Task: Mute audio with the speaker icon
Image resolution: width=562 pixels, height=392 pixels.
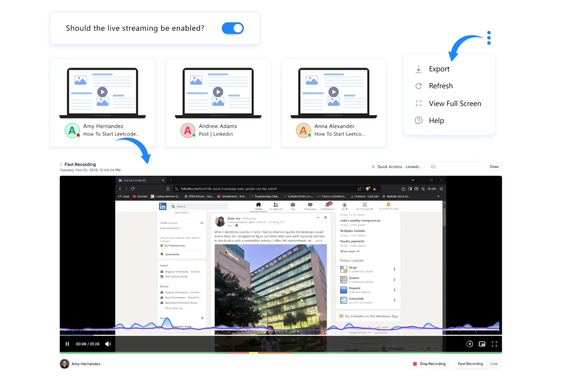Action: [108, 344]
